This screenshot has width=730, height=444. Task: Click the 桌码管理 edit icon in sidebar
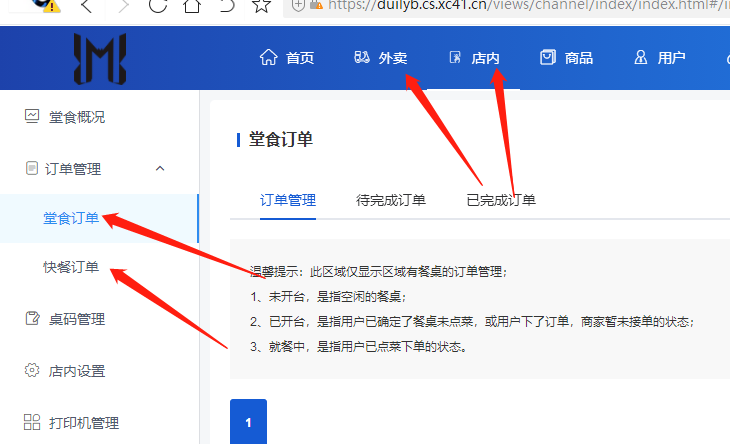[x=32, y=319]
